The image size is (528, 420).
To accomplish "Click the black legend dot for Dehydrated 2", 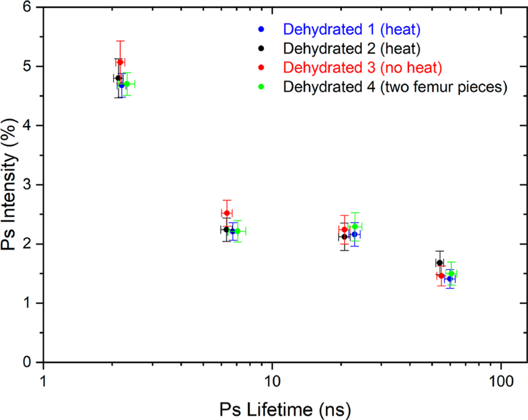I will pyautogui.click(x=261, y=49).
